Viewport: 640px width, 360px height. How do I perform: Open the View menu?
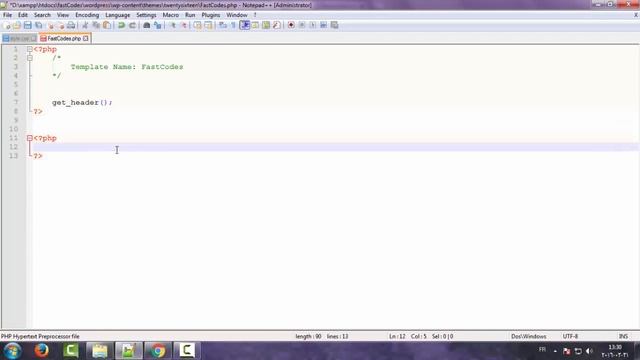(x=62, y=15)
